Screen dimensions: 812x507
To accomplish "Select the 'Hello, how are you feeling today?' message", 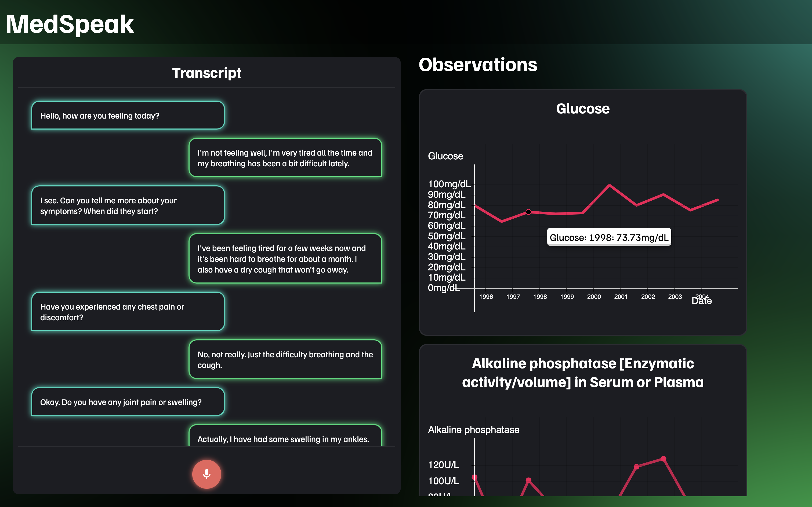I will (x=128, y=116).
